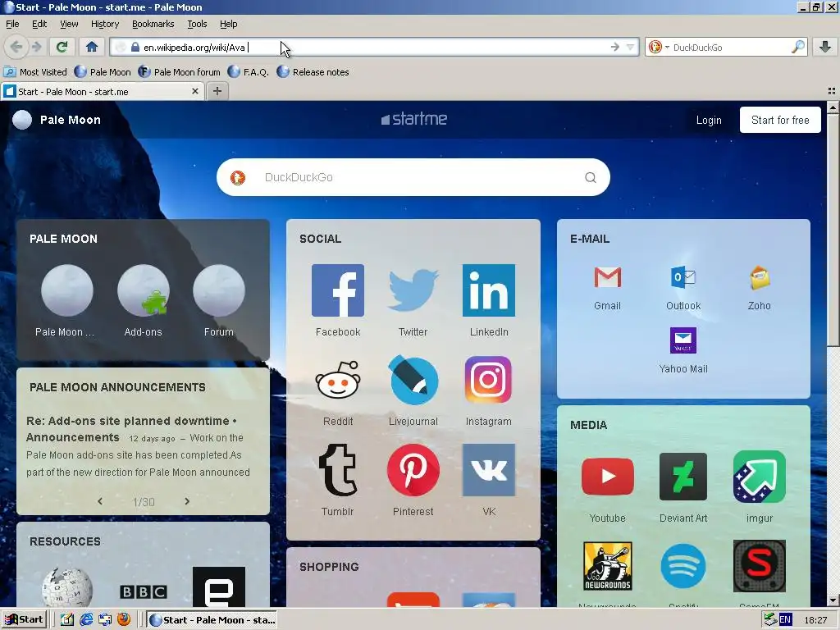Open the Tools menu
Viewport: 840px width, 630px height.
tap(197, 24)
